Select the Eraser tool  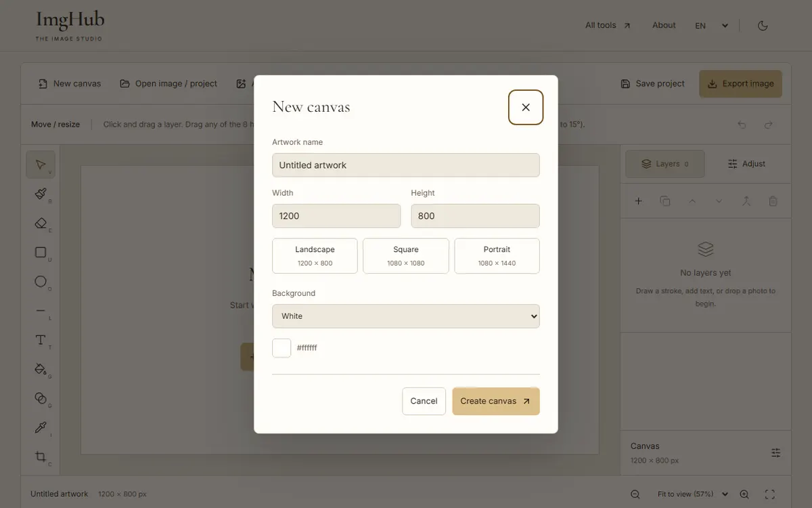pyautogui.click(x=41, y=223)
